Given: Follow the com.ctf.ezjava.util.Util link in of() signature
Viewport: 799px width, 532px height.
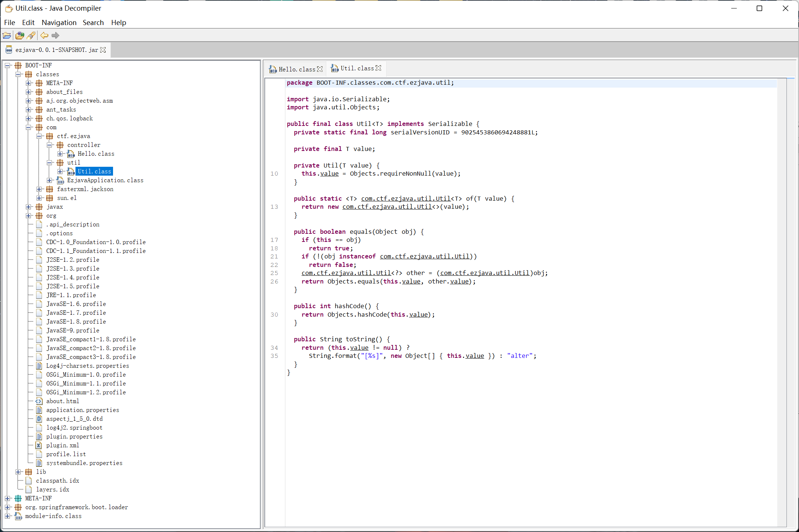Looking at the screenshot, I should [406, 199].
